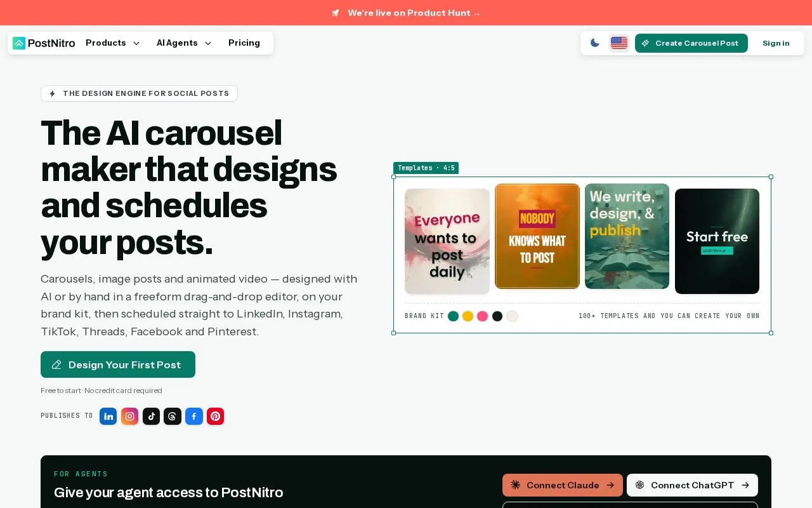Screen dimensions: 812x508
Task: Click the Instagram publish icon
Action: (x=130, y=417)
